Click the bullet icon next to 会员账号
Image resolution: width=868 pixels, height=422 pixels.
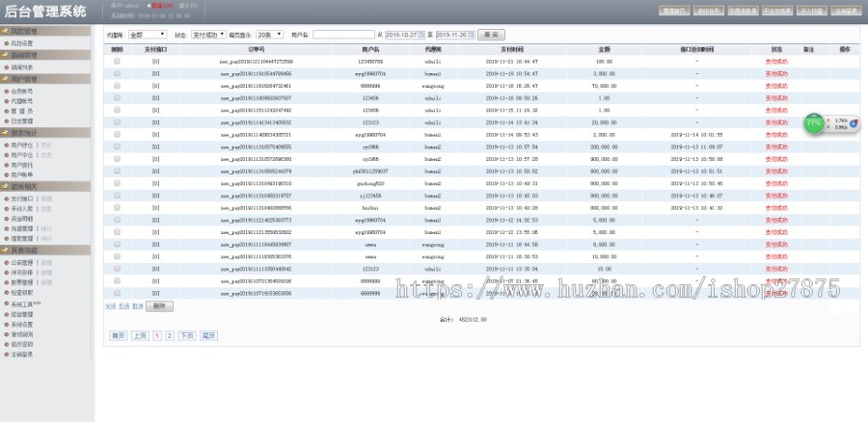[7, 92]
